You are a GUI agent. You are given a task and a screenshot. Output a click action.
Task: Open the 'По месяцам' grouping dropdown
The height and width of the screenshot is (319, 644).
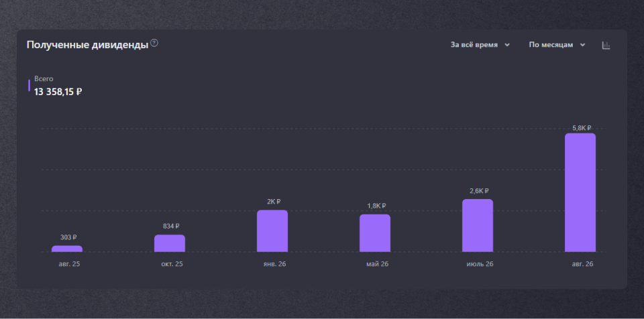tap(557, 45)
